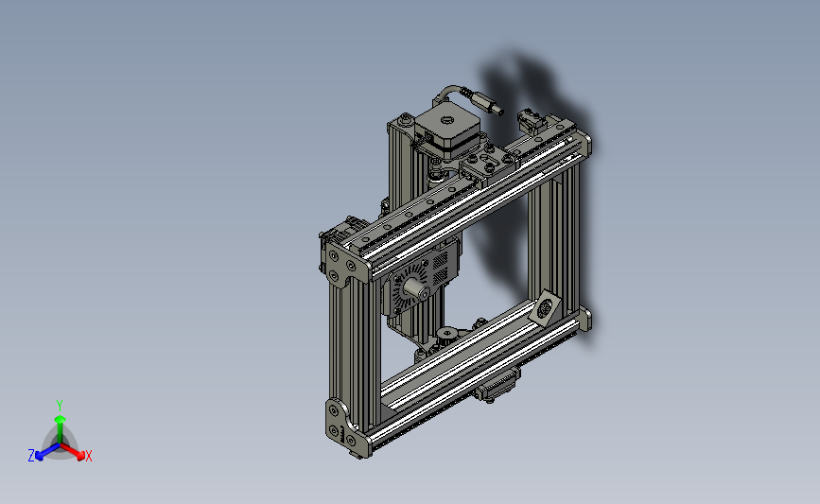Click the blue Z axis arrow on triad
The width and height of the screenshot is (820, 504).
[x=47, y=452]
